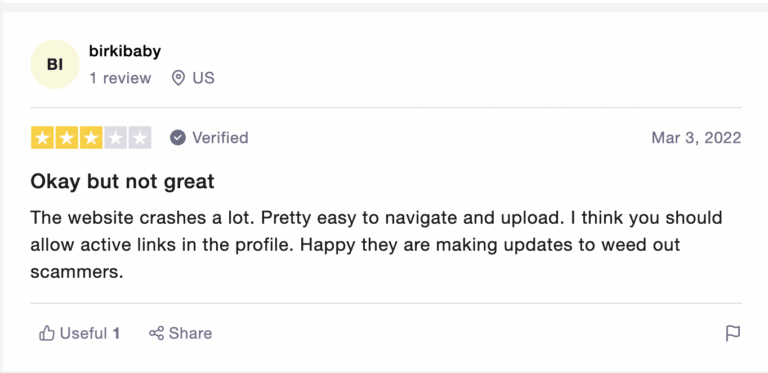Click the Mar 3, 2022 review date
This screenshot has width=768, height=373.
coord(696,138)
